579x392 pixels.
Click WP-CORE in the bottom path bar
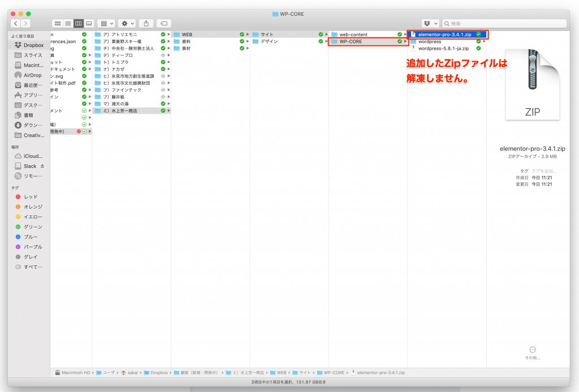(x=334, y=373)
